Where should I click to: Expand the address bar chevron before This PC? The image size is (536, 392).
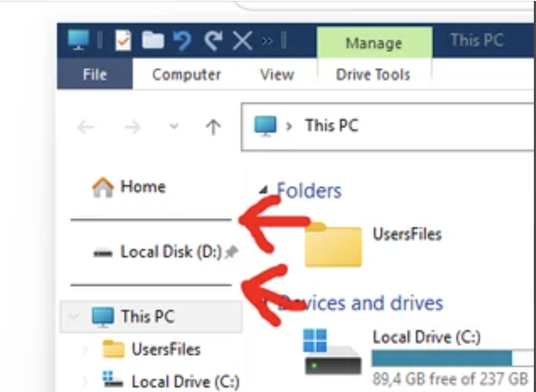click(x=289, y=127)
